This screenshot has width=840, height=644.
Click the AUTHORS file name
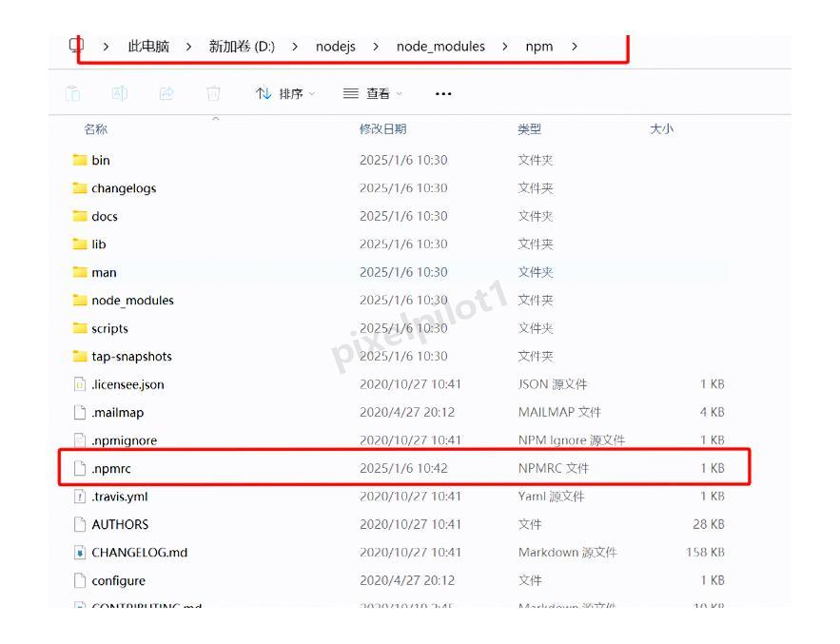click(120, 524)
